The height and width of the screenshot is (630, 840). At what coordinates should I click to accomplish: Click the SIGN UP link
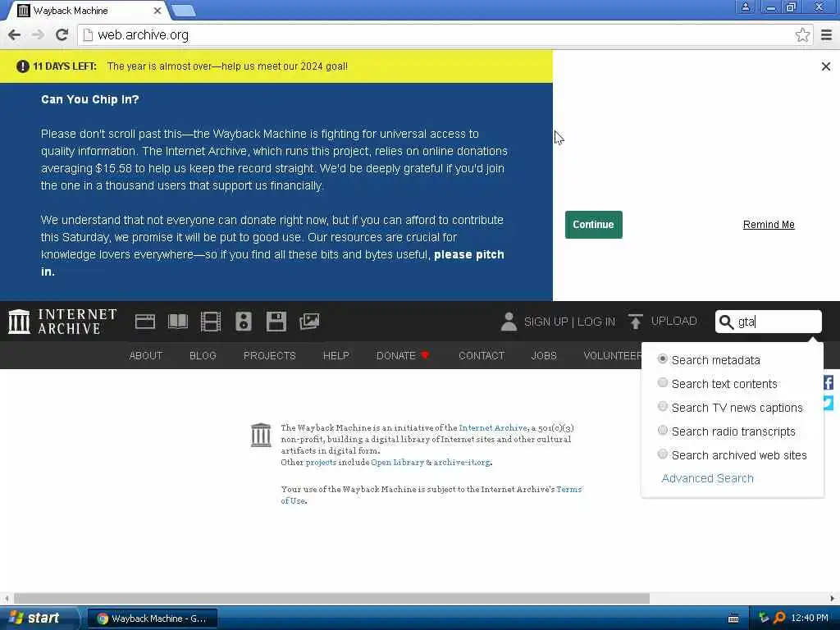point(546,322)
